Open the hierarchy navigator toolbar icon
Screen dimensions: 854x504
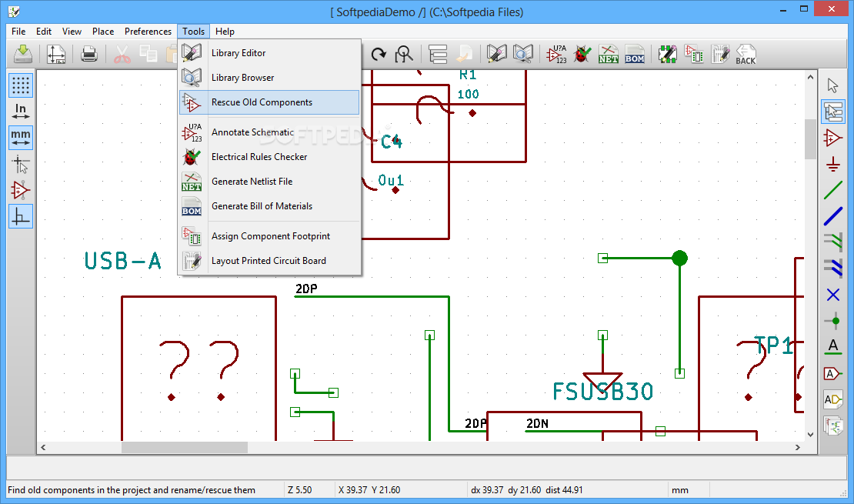coord(437,54)
